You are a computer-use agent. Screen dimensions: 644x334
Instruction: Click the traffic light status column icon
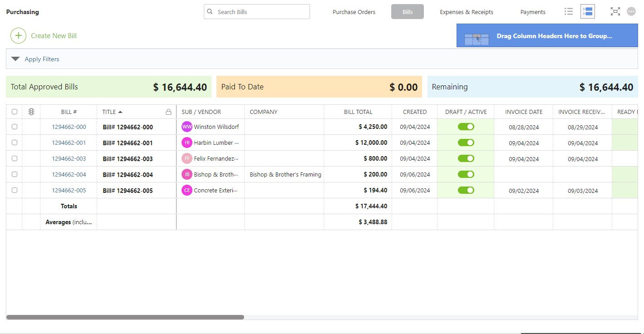coord(31,112)
